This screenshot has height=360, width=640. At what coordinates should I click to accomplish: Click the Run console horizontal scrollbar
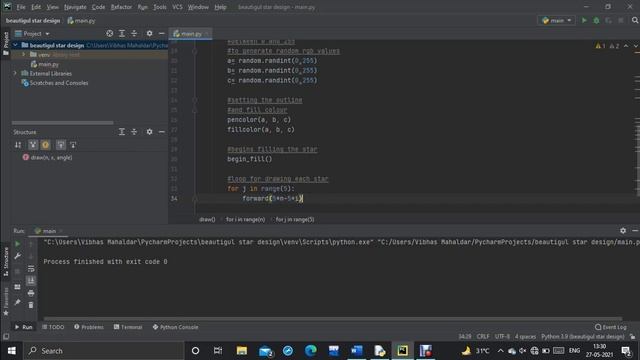[333, 318]
